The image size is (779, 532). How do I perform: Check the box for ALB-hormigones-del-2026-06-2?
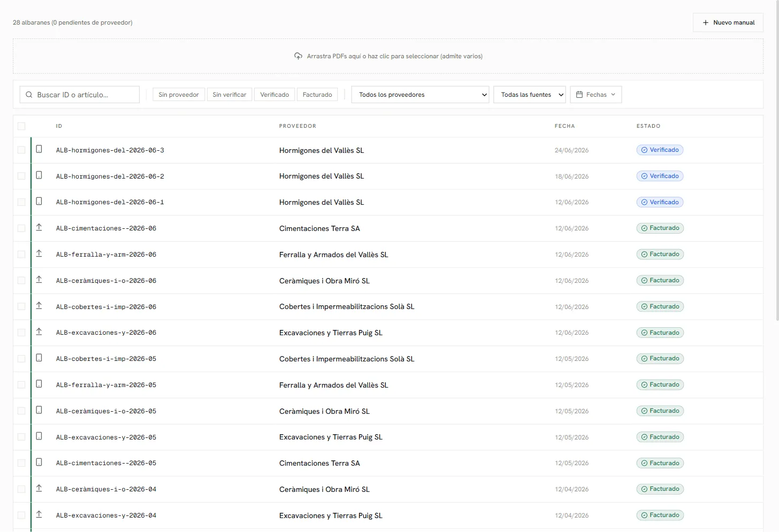pos(21,176)
